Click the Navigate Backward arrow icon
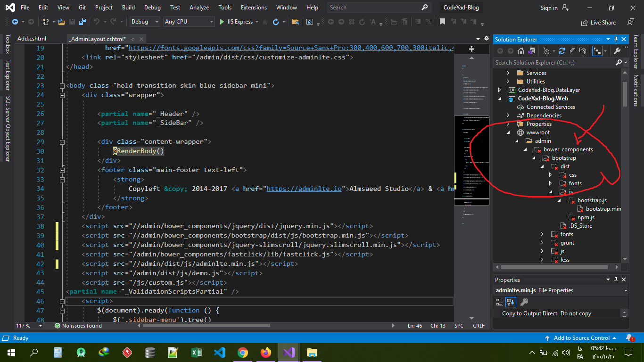Viewport: 644px width, 362px height. tap(15, 22)
